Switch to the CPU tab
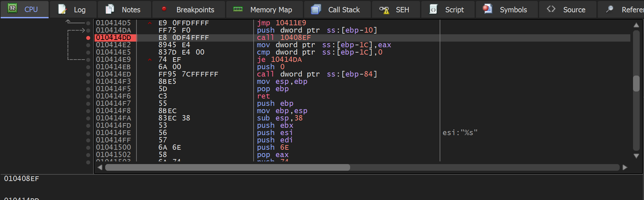The image size is (644, 200). (x=25, y=9)
